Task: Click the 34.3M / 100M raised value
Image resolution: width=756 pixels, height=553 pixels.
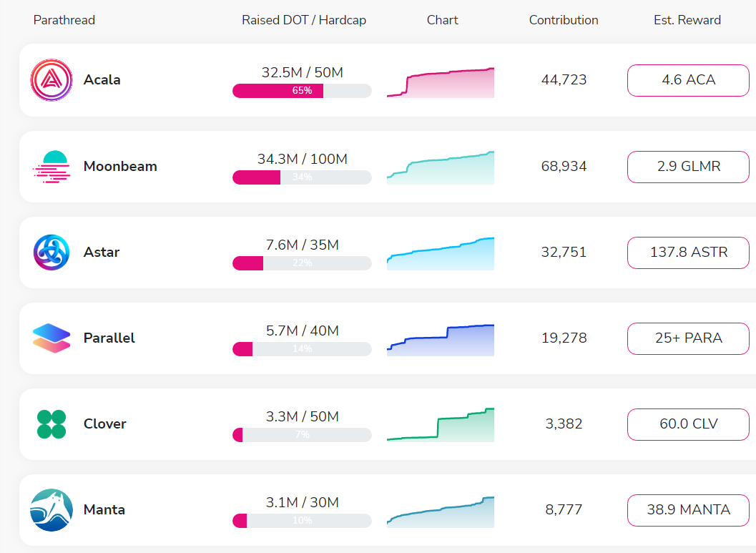Action: click(x=303, y=160)
